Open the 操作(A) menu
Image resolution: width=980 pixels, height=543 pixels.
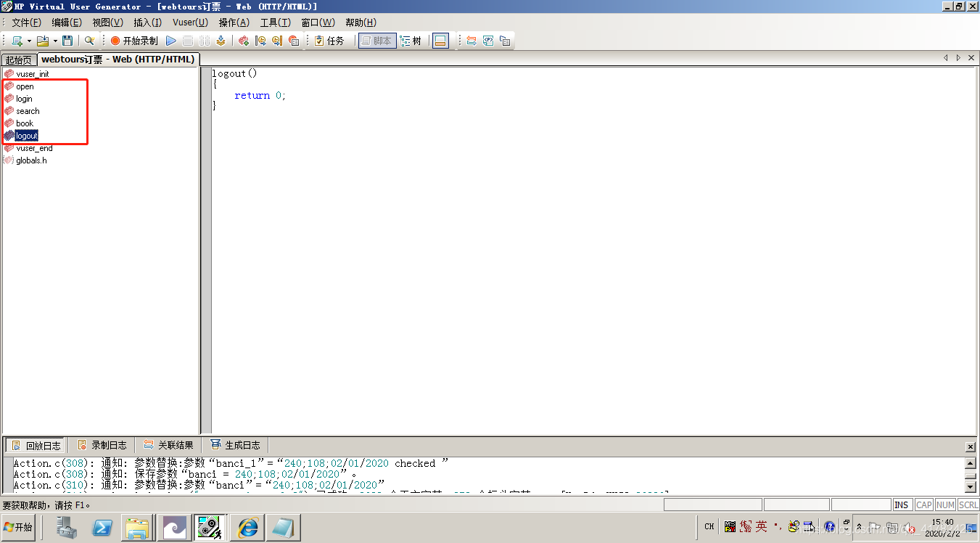click(x=234, y=23)
